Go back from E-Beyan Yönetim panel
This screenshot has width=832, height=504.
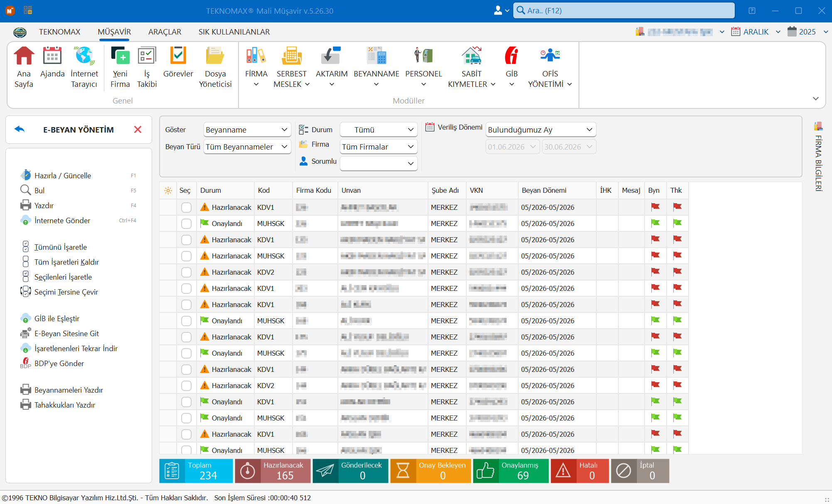pos(20,129)
